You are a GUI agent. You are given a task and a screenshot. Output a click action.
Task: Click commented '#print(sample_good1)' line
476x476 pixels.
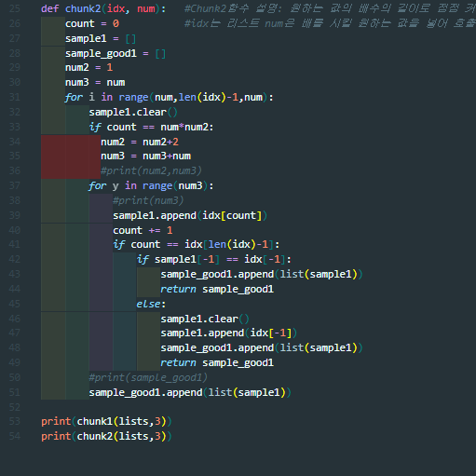[x=148, y=377]
